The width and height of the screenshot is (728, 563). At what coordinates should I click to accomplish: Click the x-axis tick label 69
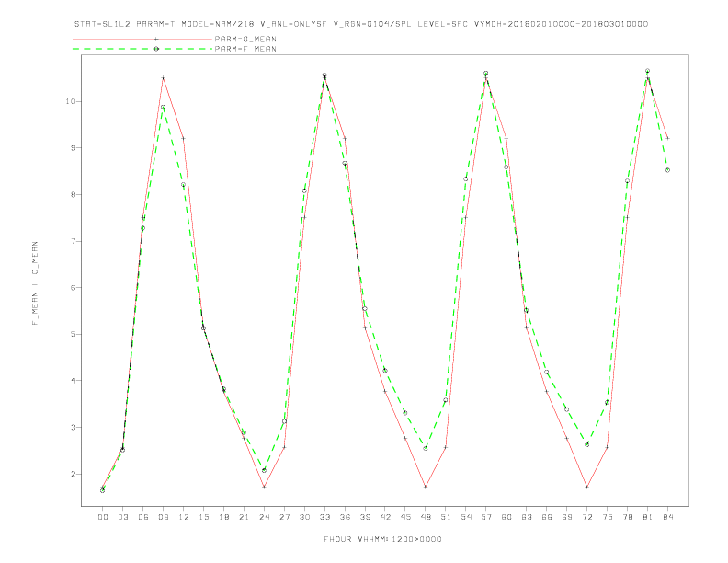567,517
